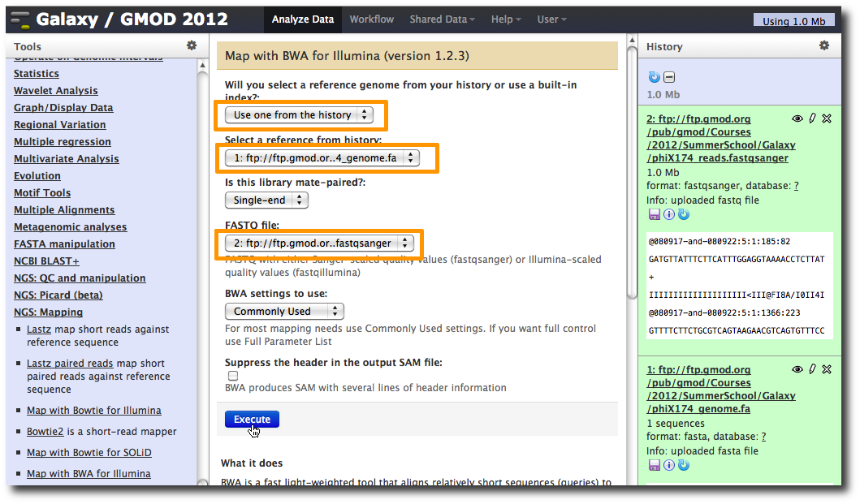The height and width of the screenshot is (504, 860).
Task: Open the User menu
Action: coord(551,19)
